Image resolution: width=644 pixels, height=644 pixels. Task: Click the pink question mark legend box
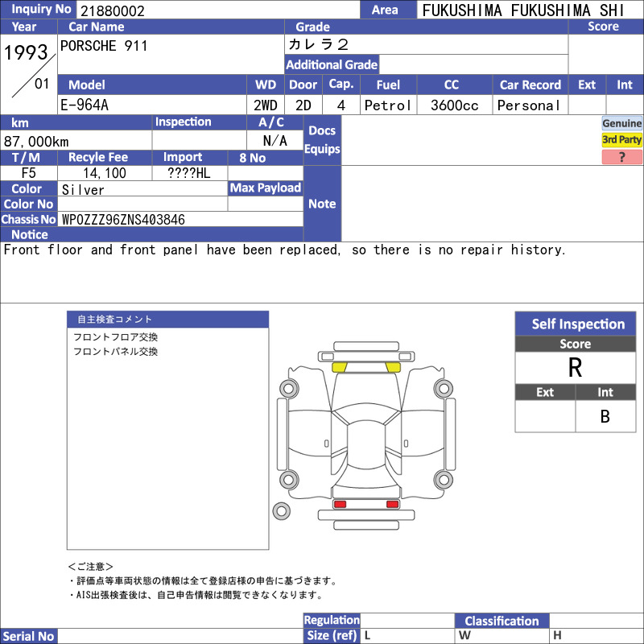[622, 157]
